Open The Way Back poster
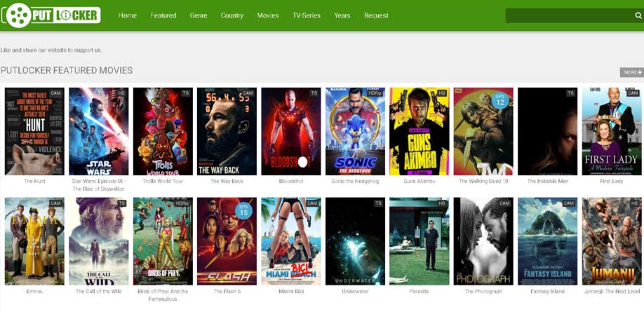This screenshot has width=644, height=312. (x=227, y=131)
